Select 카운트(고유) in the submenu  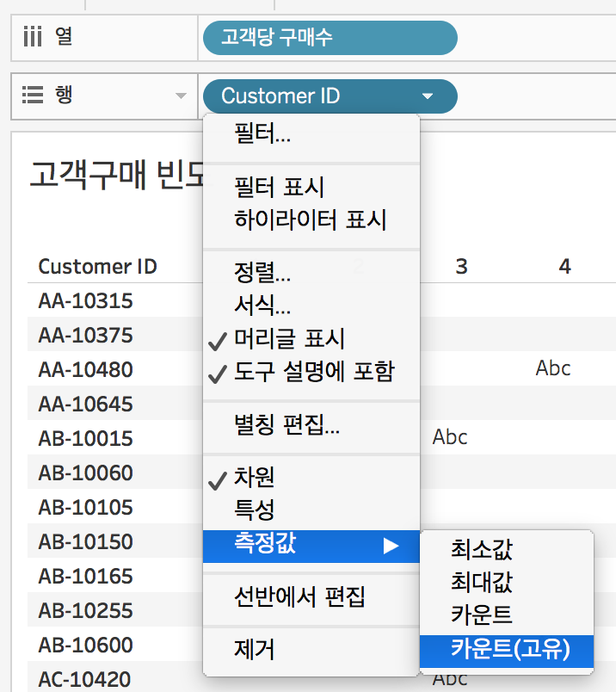click(507, 652)
